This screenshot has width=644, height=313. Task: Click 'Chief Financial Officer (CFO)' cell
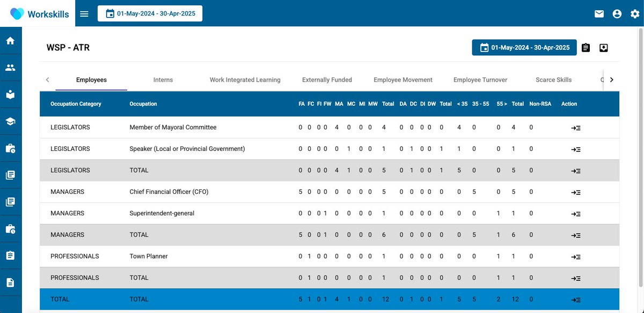169,192
